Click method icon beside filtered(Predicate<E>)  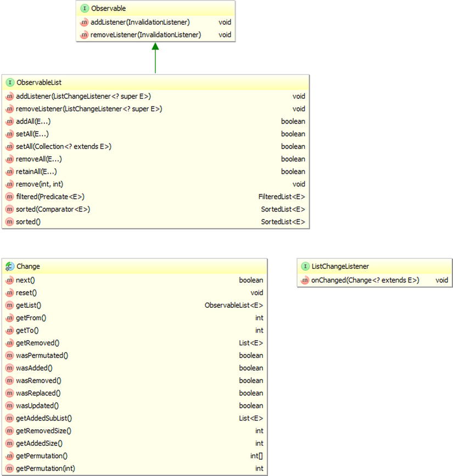(x=10, y=197)
